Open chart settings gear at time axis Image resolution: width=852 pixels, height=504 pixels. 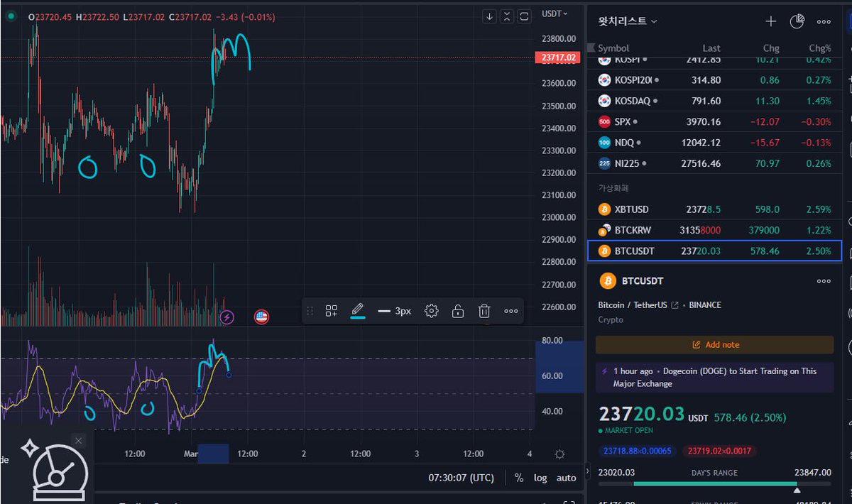click(x=559, y=454)
